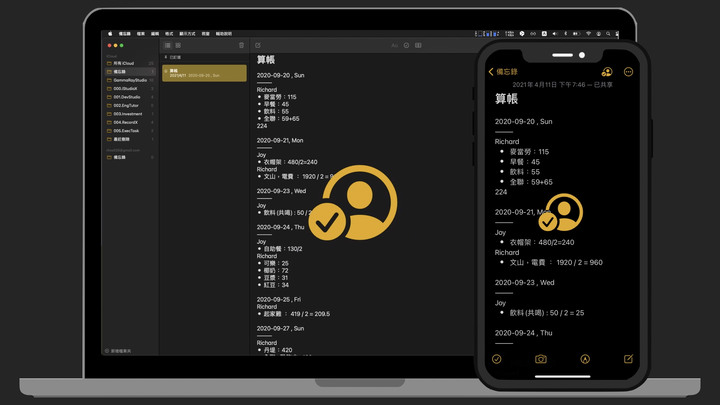Open the 備忘錄 app menu in menu bar

(x=124, y=34)
